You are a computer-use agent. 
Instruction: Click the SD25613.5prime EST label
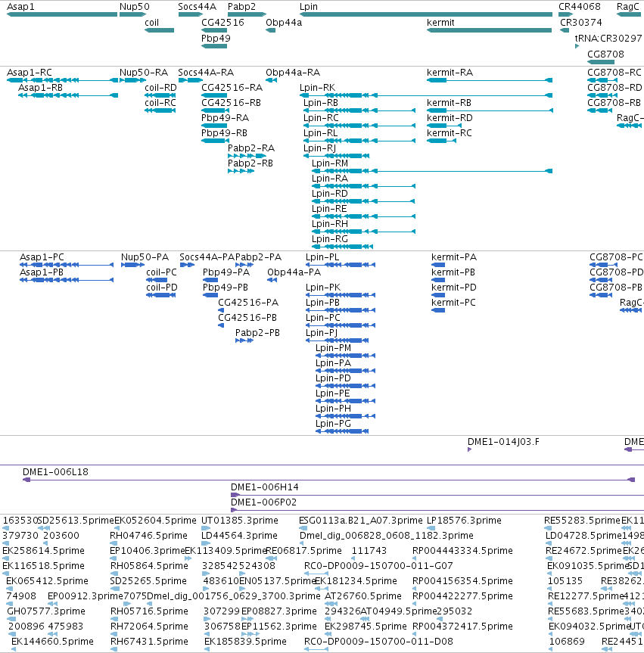click(x=76, y=521)
